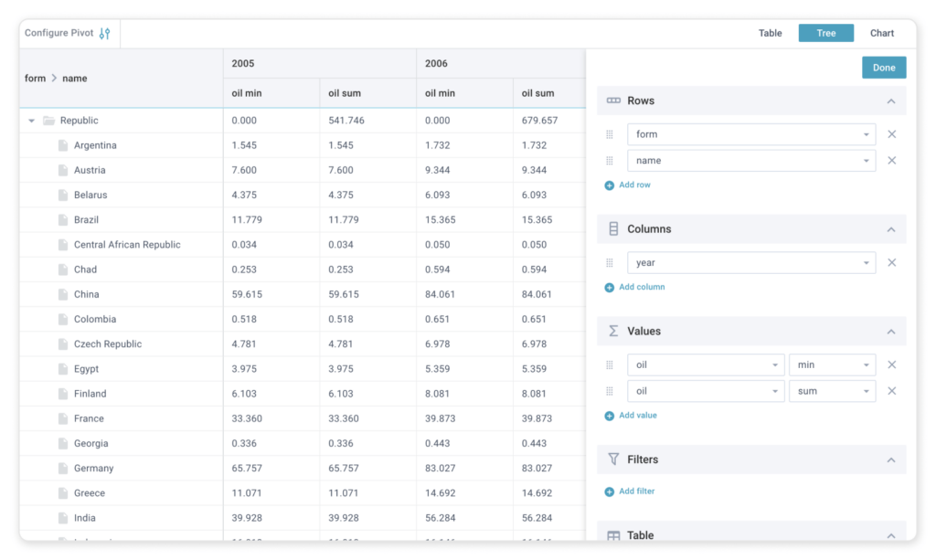Click the plus icon for Add filter
This screenshot has height=560, width=936.
[x=610, y=491]
